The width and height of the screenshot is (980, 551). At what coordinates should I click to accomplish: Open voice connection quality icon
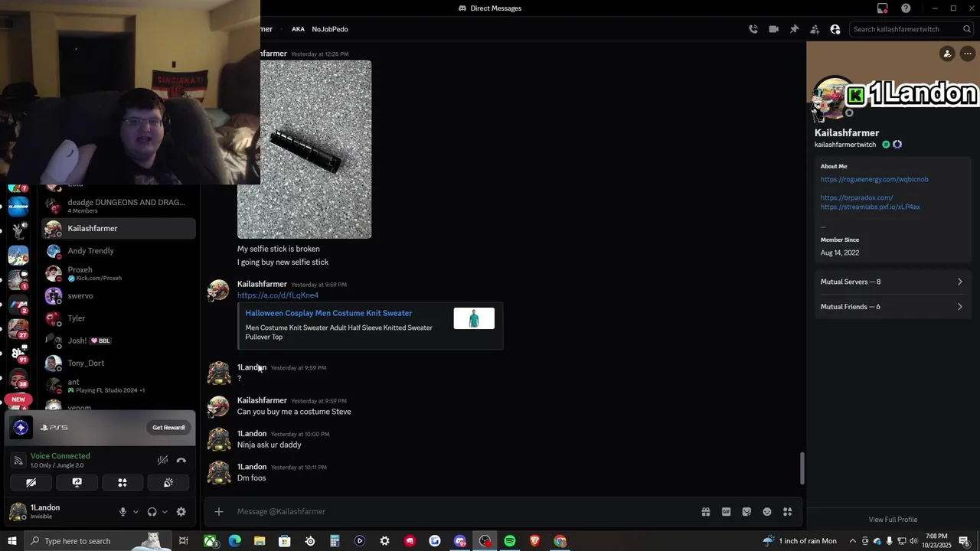[19, 460]
